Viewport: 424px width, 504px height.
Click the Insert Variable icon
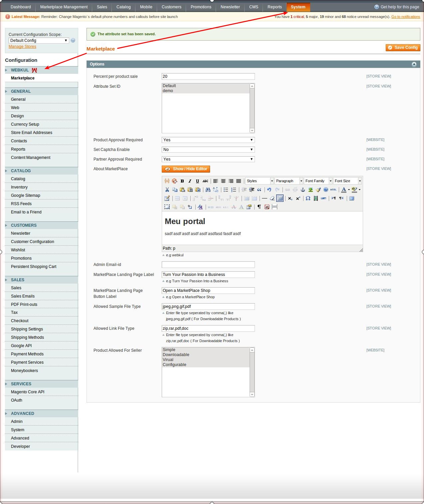pyautogui.click(x=167, y=181)
